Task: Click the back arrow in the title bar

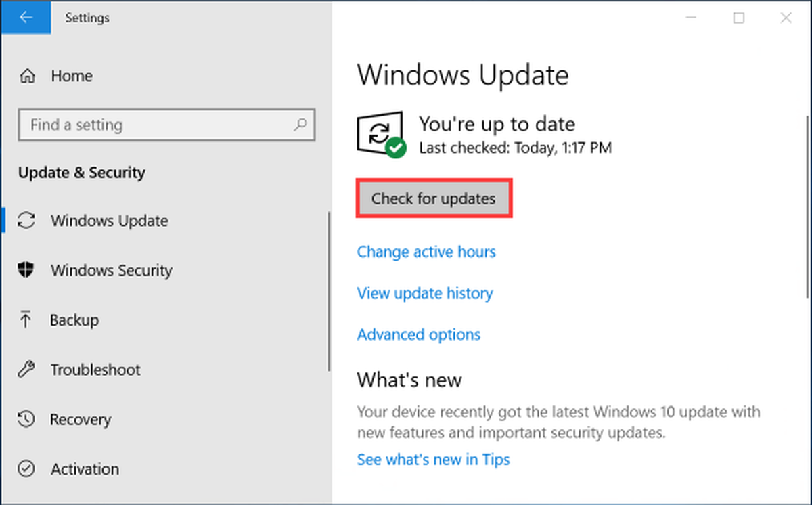Action: pyautogui.click(x=26, y=18)
